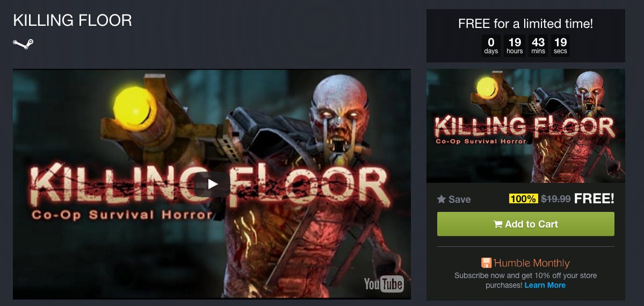Click the crossed-out $19.99 price
This screenshot has height=306, width=644.
coord(556,198)
